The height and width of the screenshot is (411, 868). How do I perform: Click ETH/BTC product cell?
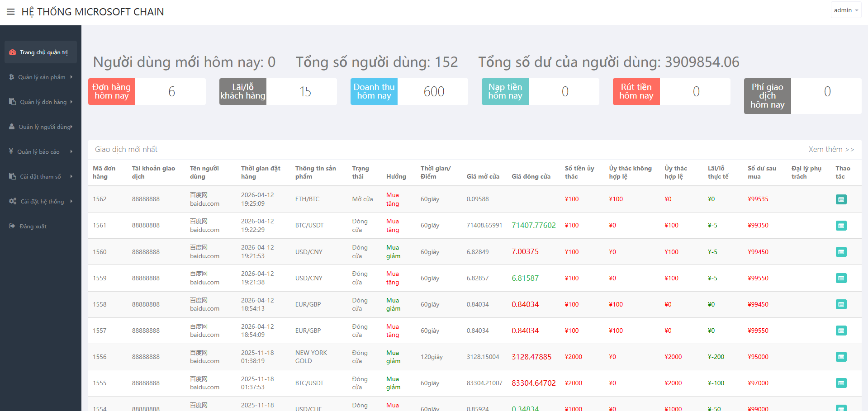pos(307,199)
